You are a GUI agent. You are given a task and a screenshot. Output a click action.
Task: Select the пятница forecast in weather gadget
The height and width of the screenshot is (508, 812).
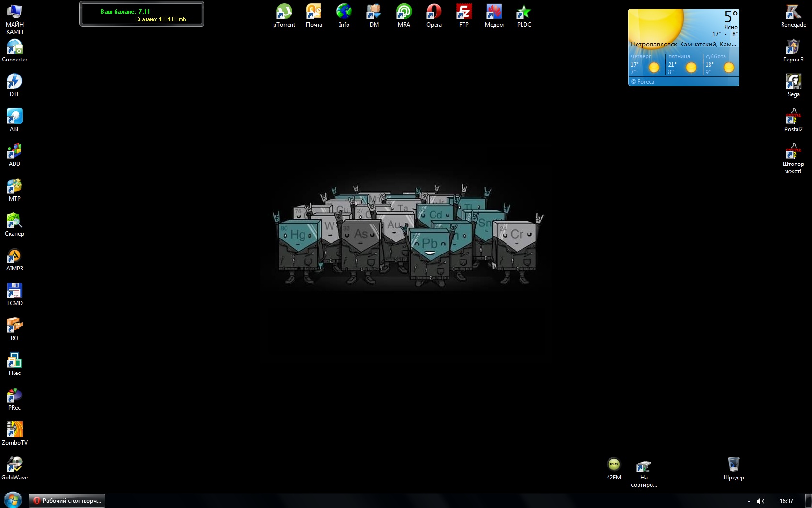(684, 64)
